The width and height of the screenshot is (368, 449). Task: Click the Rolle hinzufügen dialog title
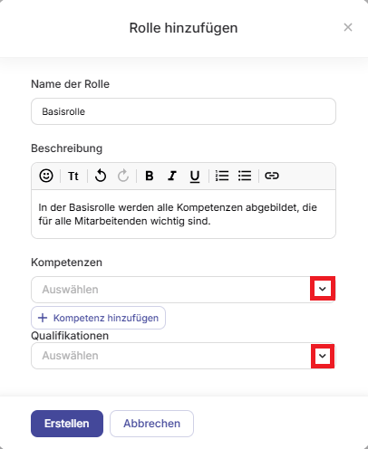[183, 28]
